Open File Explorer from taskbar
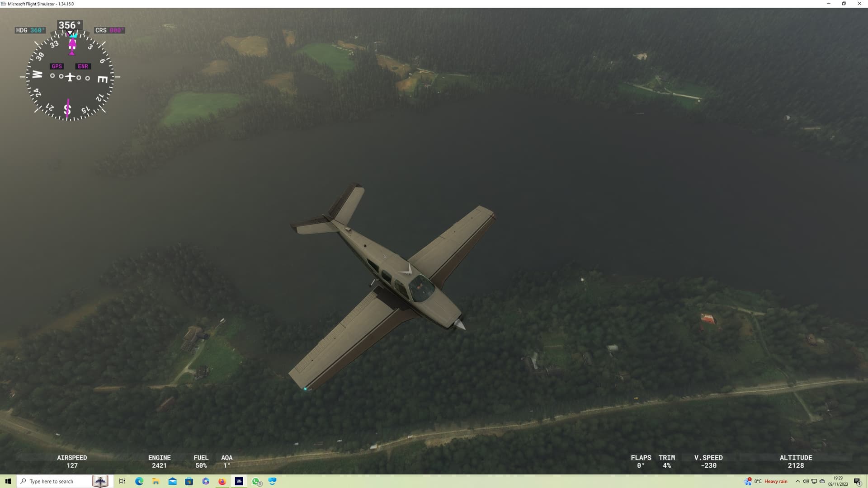 coord(156,481)
